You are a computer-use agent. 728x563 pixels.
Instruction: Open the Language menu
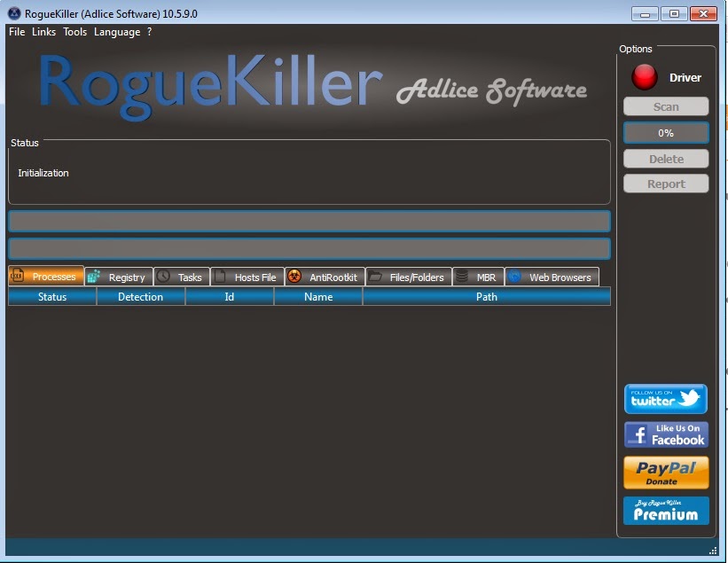(117, 32)
